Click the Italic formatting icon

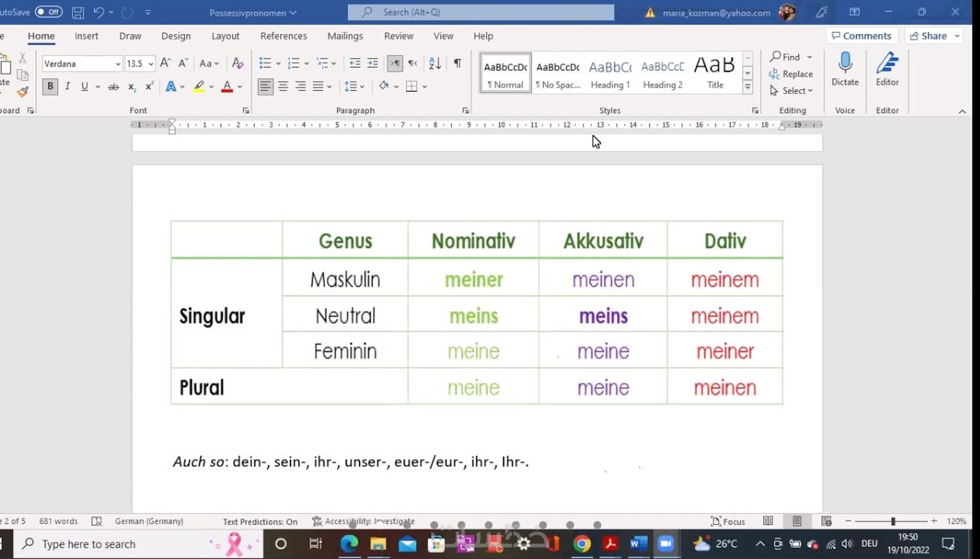pos(67,86)
